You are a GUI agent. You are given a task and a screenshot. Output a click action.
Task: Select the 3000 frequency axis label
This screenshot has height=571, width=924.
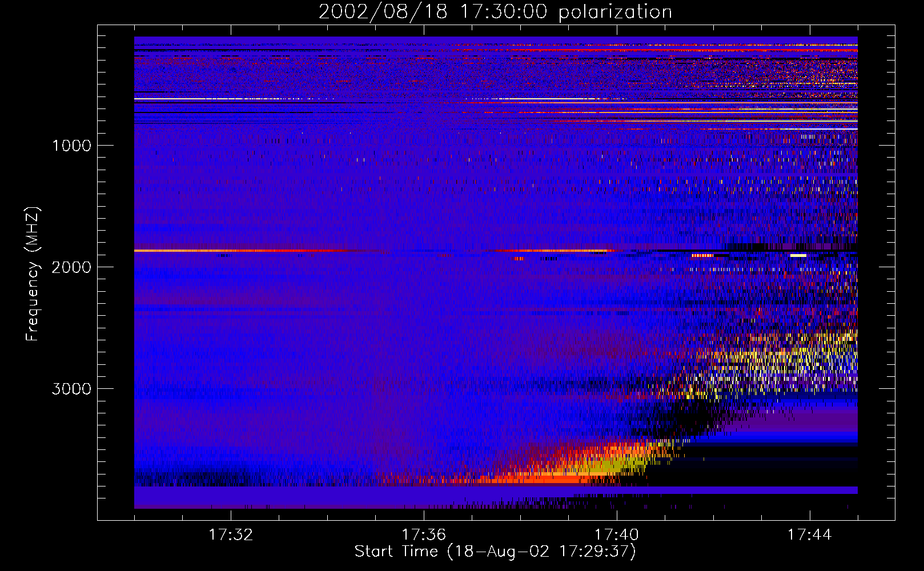tap(71, 389)
